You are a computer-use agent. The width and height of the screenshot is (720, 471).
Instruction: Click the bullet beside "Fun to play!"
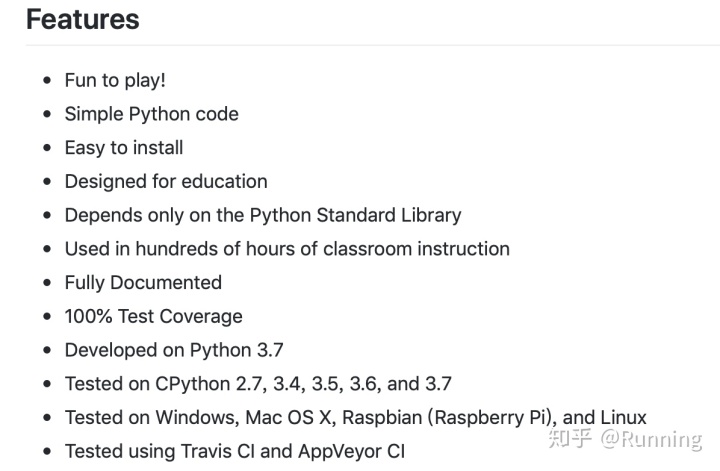46,81
